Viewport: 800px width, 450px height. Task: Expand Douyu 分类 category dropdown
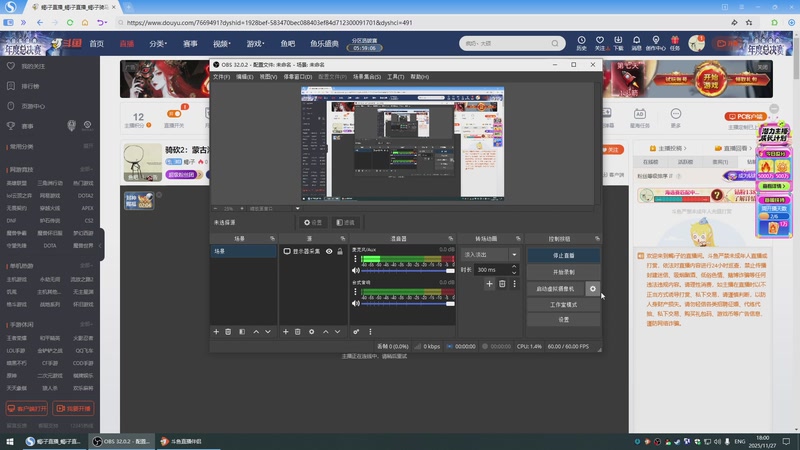coord(158,44)
